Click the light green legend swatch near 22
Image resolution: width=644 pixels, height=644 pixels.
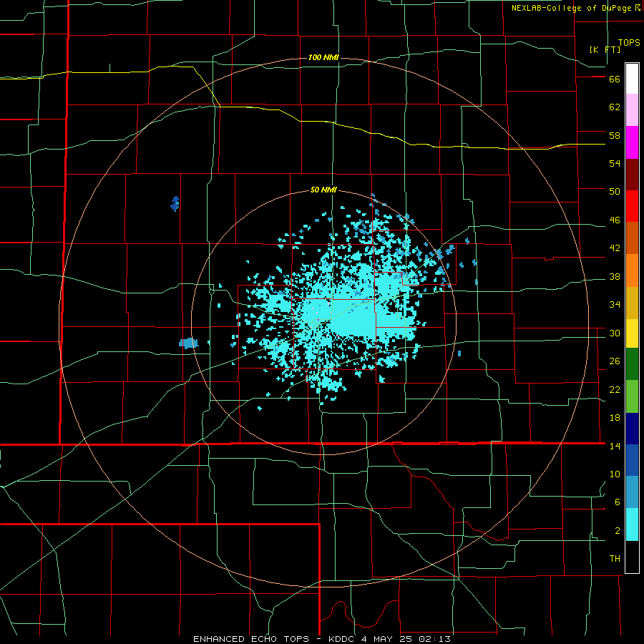pos(632,396)
